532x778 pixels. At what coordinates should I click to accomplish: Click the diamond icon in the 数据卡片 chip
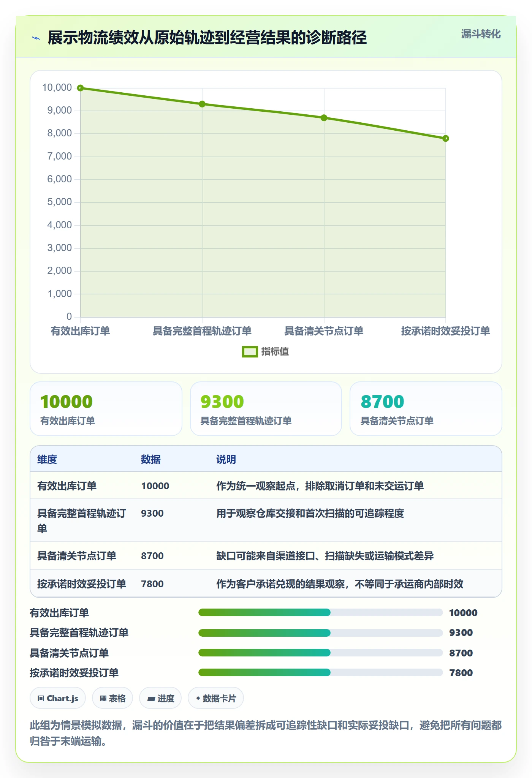tap(198, 698)
